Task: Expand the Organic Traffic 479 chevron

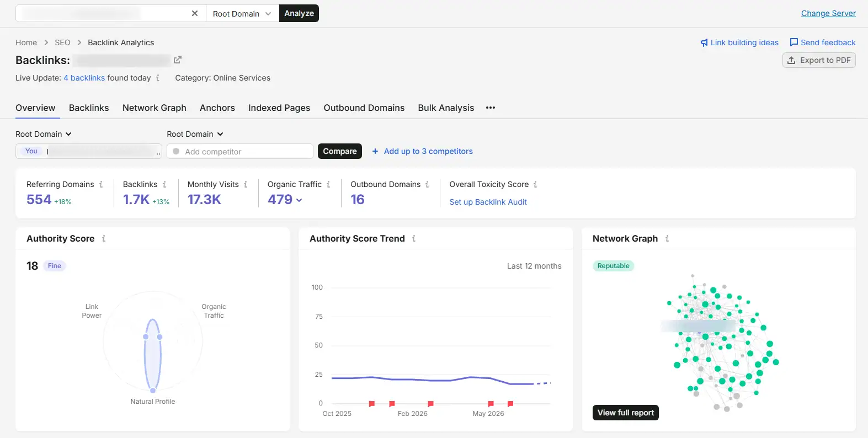Action: [x=299, y=200]
